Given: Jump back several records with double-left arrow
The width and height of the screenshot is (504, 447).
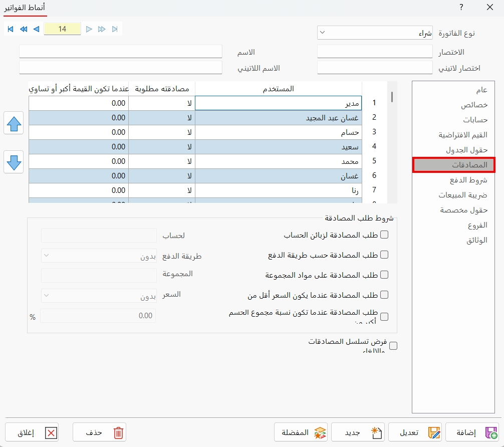Looking at the screenshot, I should tap(24, 29).
